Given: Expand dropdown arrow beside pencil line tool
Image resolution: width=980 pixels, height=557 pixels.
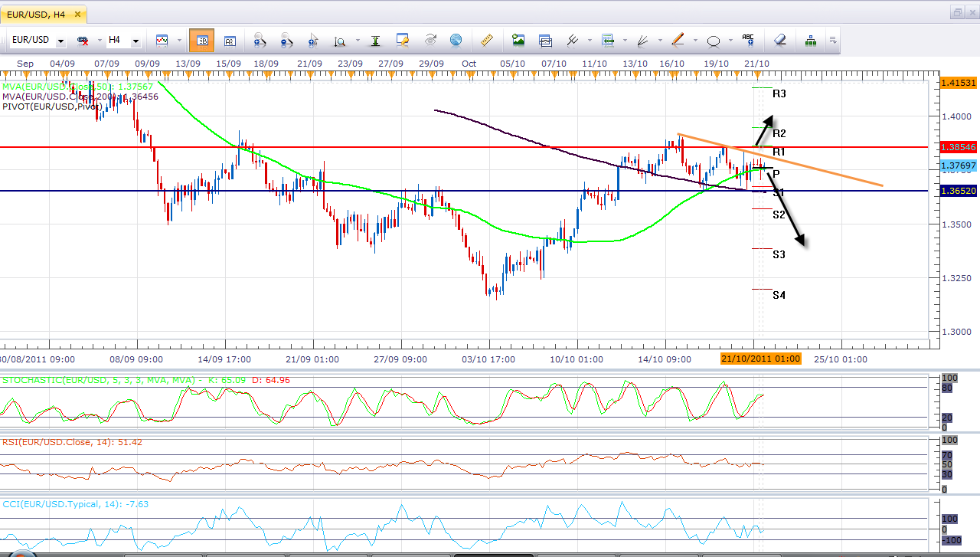Looking at the screenshot, I should point(695,41).
